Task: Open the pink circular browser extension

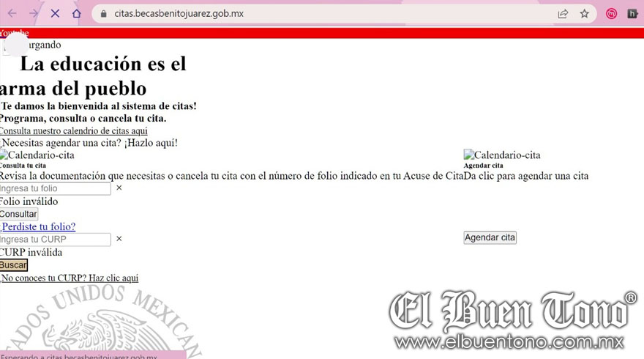Action: pyautogui.click(x=611, y=13)
